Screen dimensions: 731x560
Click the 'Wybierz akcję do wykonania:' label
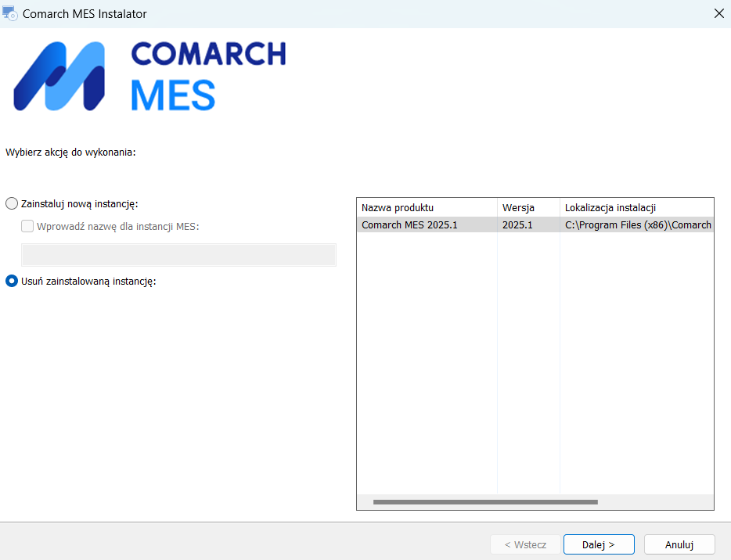pos(71,152)
